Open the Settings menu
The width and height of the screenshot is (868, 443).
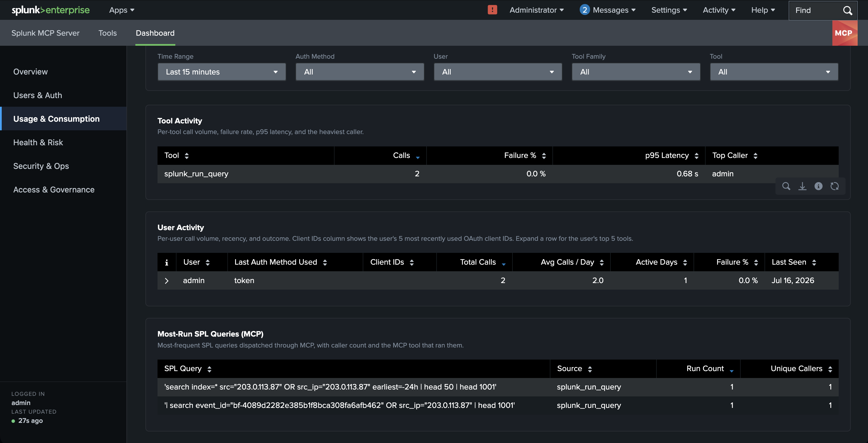coord(669,10)
